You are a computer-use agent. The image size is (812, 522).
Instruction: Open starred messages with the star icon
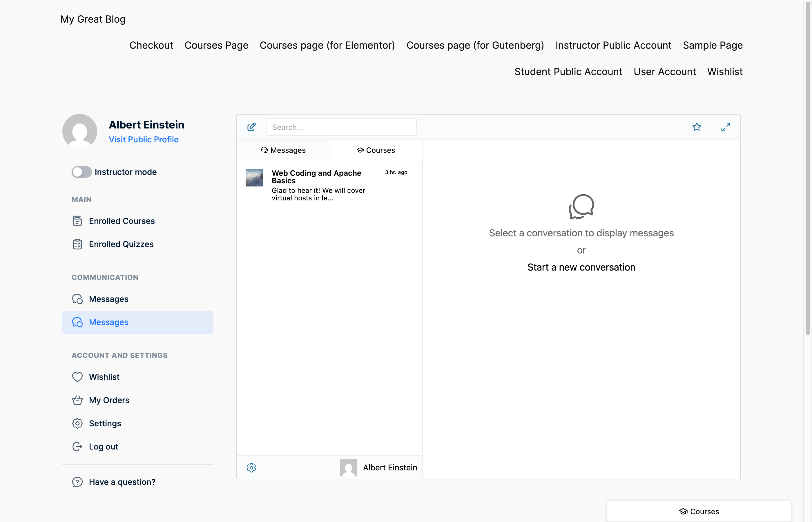pos(697,127)
